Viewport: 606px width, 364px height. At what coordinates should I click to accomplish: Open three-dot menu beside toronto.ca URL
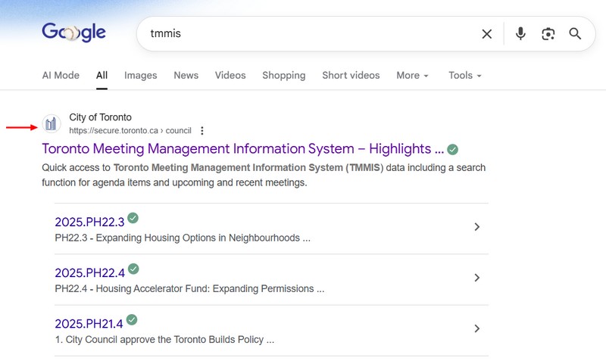tap(202, 131)
